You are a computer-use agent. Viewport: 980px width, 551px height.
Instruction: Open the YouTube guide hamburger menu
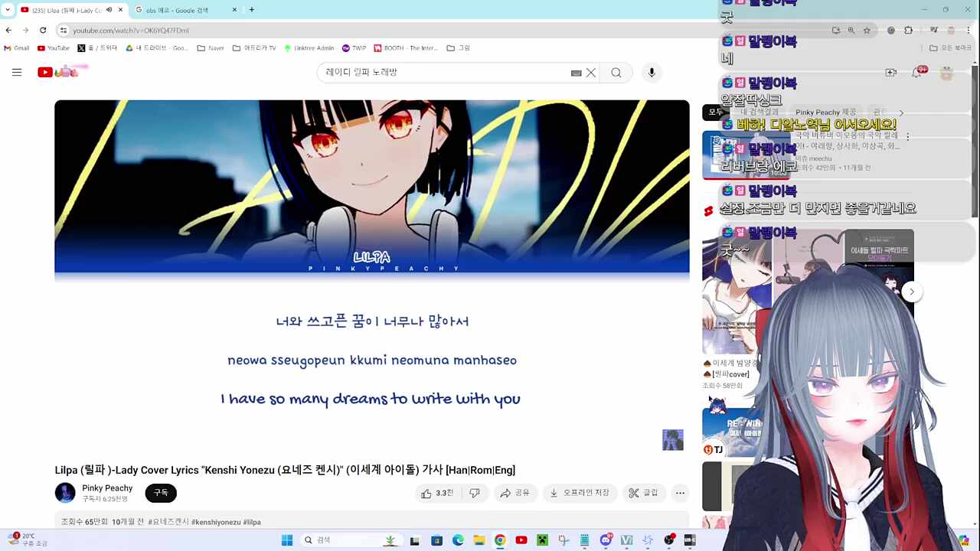click(17, 72)
